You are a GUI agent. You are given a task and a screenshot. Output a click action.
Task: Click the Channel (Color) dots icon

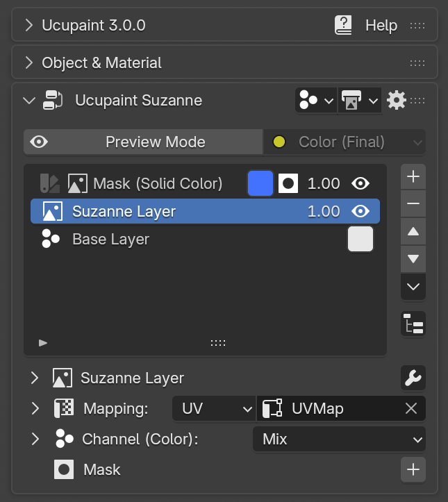(65, 439)
